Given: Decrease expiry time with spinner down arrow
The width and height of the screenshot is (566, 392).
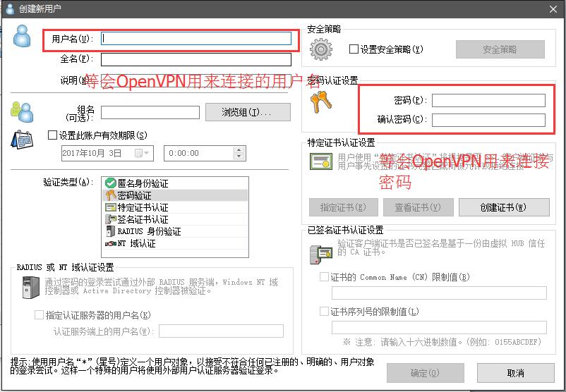Looking at the screenshot, I should 239,157.
